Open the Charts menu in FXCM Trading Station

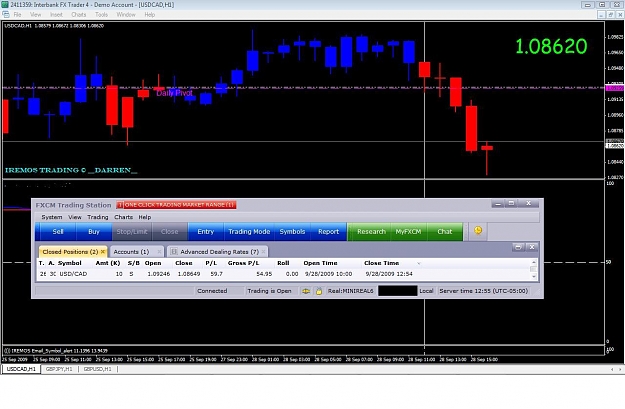tap(124, 217)
